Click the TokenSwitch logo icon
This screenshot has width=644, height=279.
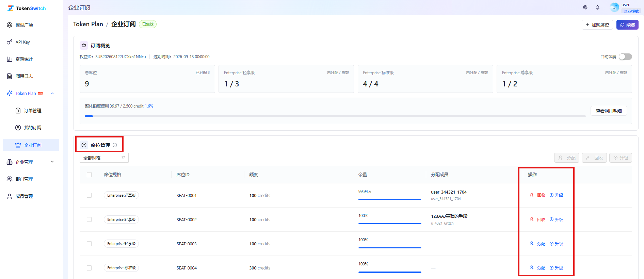tap(11, 8)
